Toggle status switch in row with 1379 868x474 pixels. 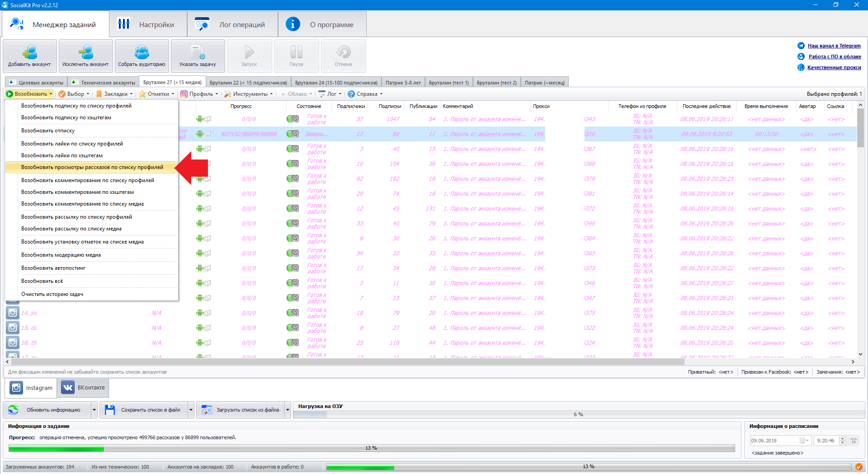tap(293, 178)
